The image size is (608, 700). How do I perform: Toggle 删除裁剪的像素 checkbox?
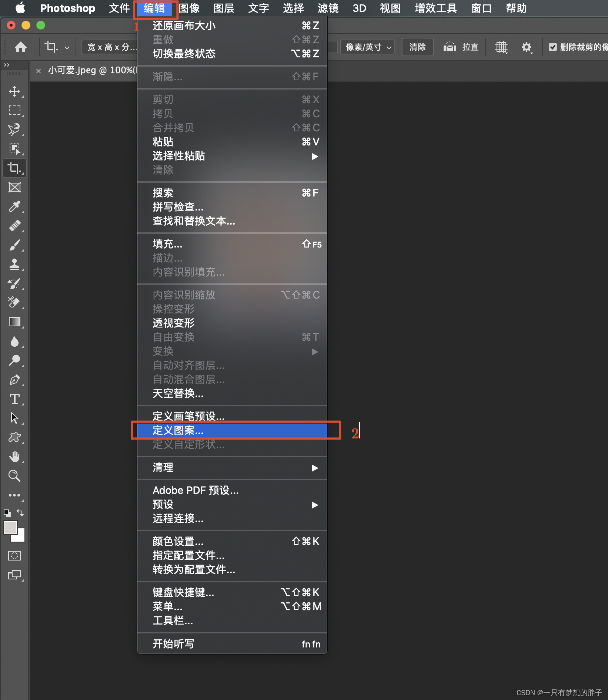click(x=552, y=47)
